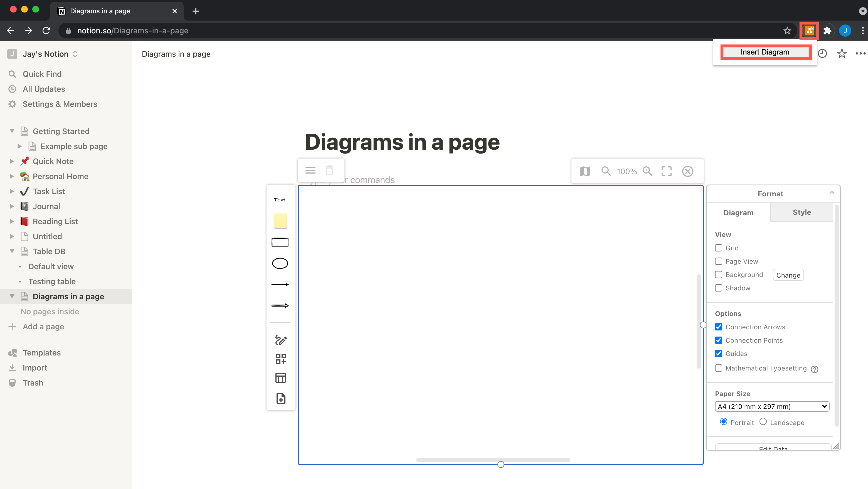Enter fullscreen mode for the diagram
The image size is (868, 489).
[x=667, y=171]
